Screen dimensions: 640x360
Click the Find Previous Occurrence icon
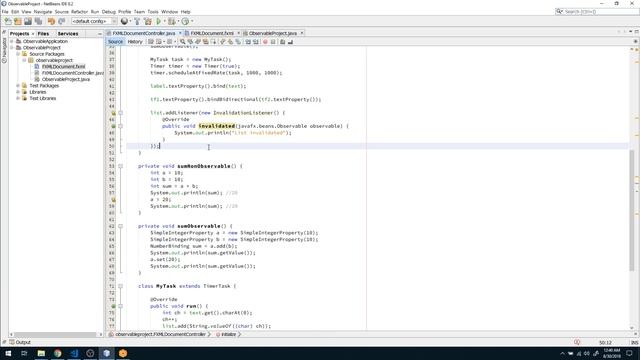190,42
